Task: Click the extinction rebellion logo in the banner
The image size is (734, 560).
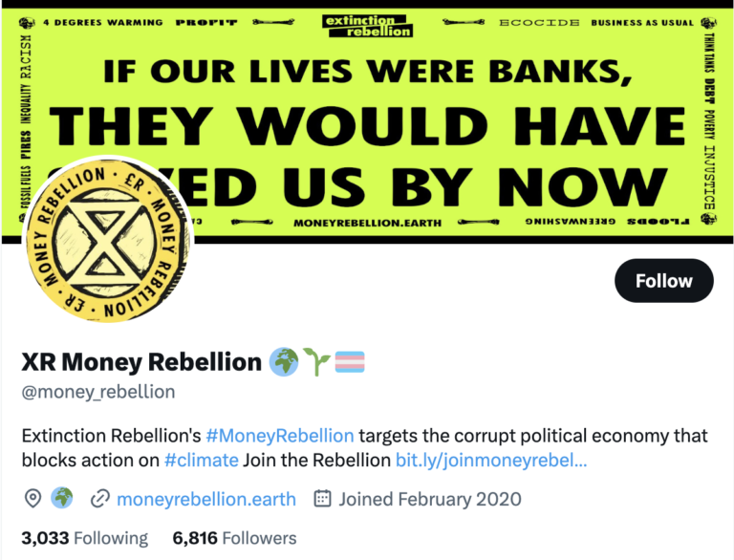Action: pos(368,25)
